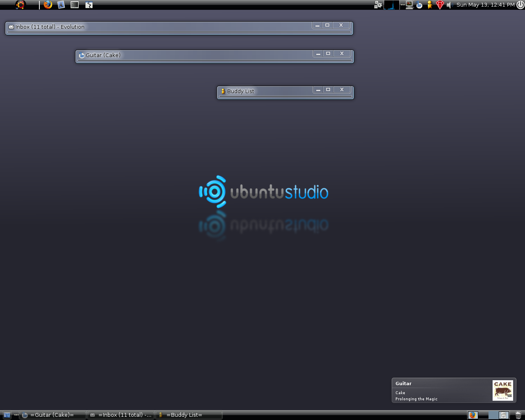This screenshot has width=525, height=420.
Task: Switch to the workspace with the document window
Action: tap(504, 415)
